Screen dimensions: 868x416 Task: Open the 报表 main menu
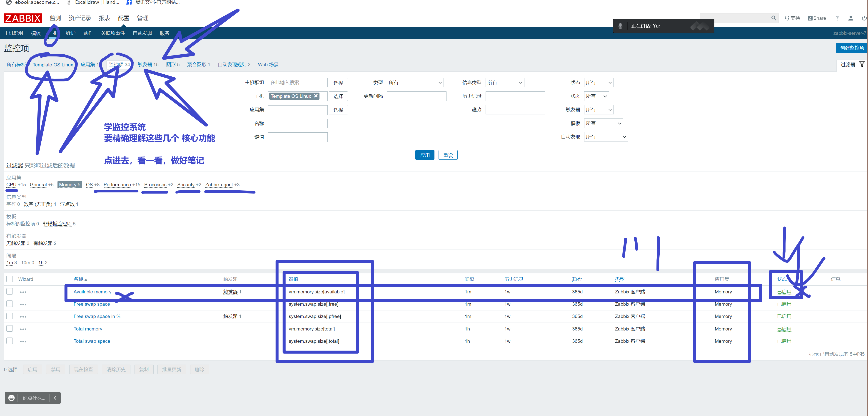pyautogui.click(x=105, y=18)
